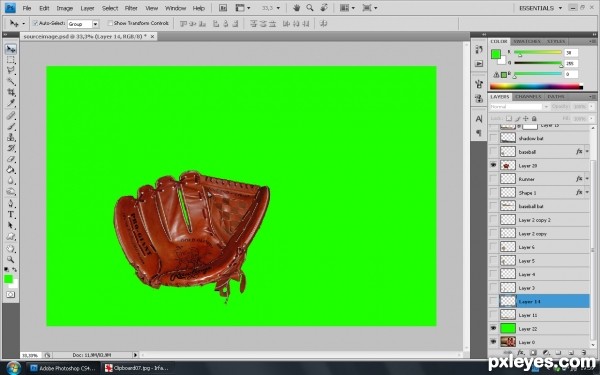Screen dimensions: 600x375
Task: Hide Layer 22 visibility eye
Action: [x=493, y=328]
